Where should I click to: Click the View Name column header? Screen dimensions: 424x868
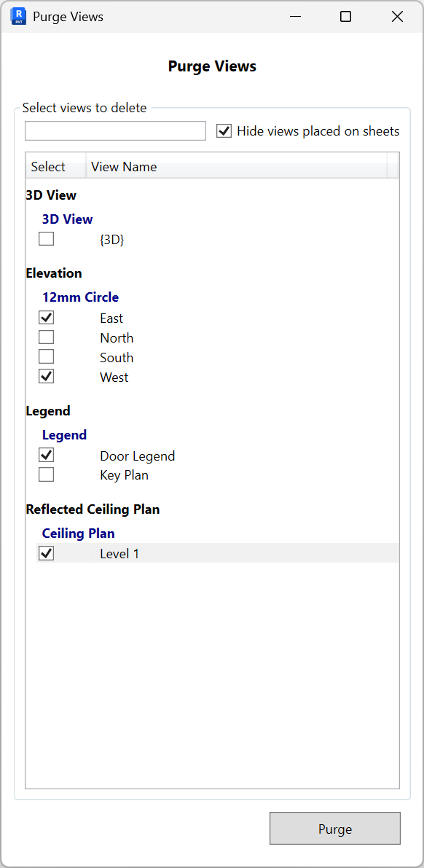point(123,166)
